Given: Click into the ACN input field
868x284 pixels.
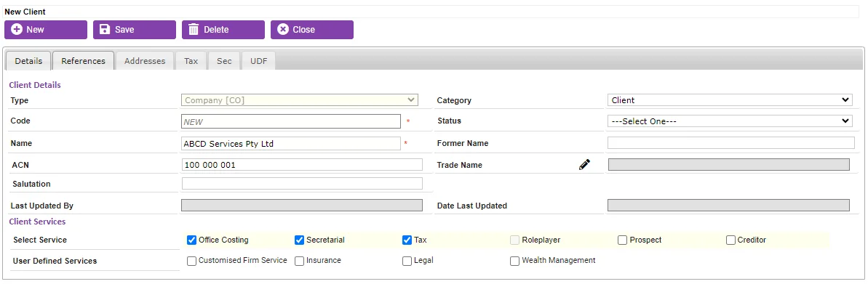Looking at the screenshot, I should coord(302,165).
